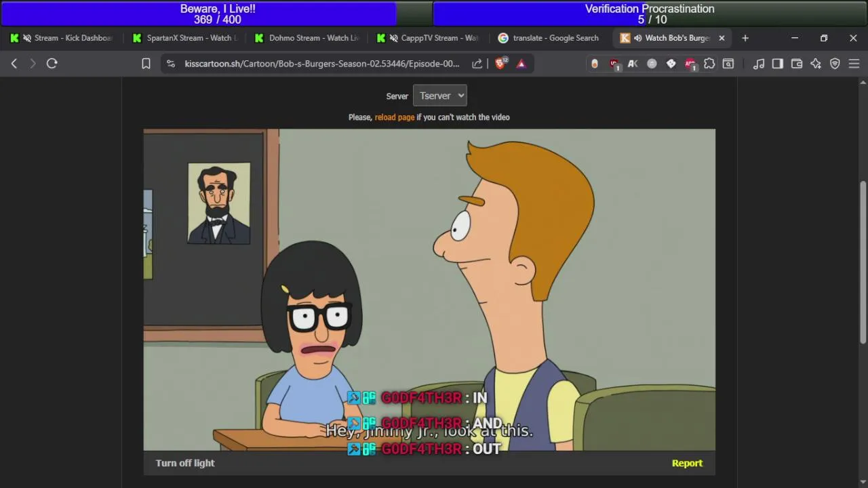Screen dimensions: 868x488
Task: Open a new browser tab
Action: [745, 38]
